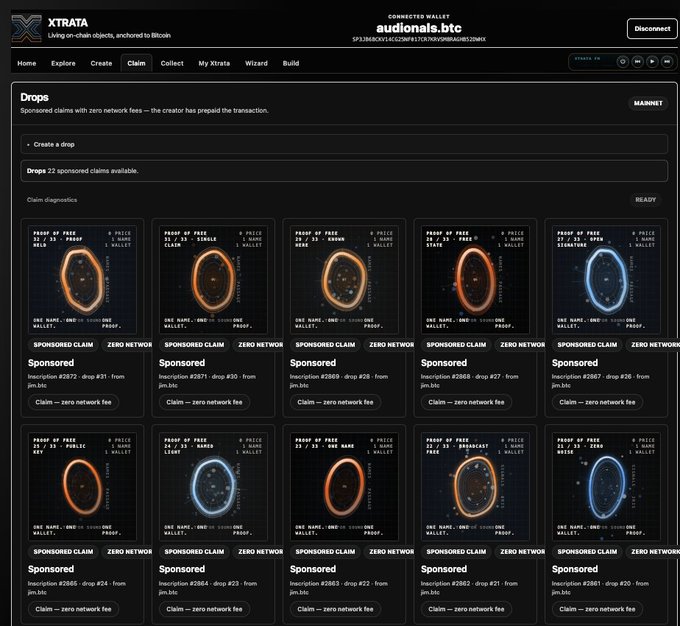
Task: Skip to next track in Xtrata FM player
Action: click(667, 62)
